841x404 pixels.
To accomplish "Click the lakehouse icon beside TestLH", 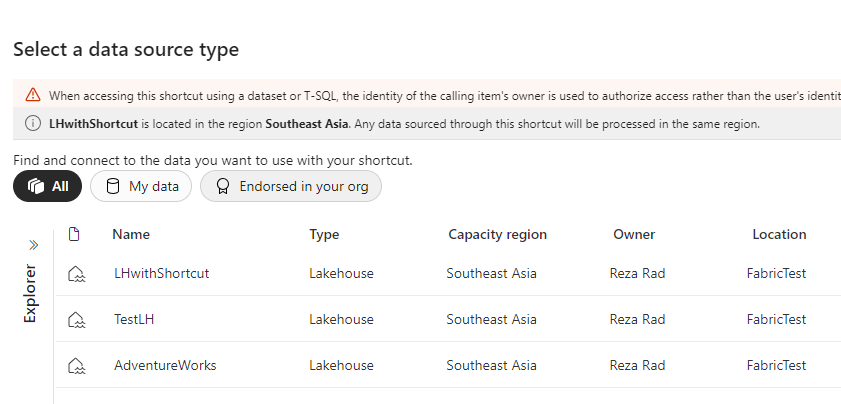I will (76, 320).
